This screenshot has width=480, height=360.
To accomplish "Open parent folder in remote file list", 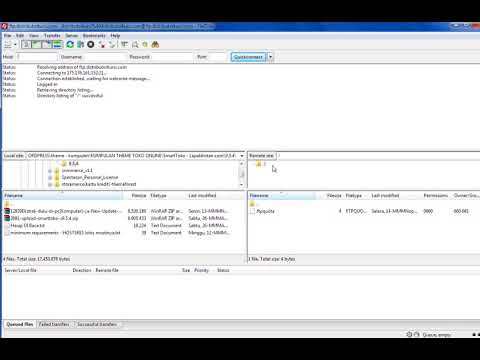I will [253, 204].
